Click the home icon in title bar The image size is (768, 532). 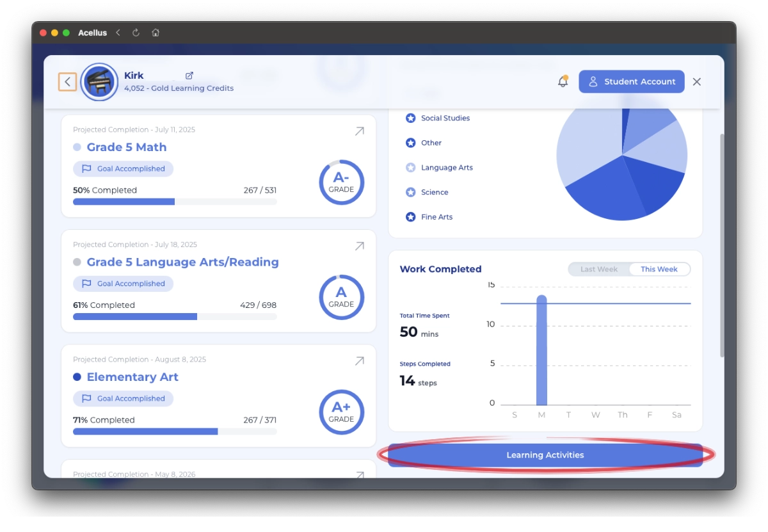click(156, 33)
